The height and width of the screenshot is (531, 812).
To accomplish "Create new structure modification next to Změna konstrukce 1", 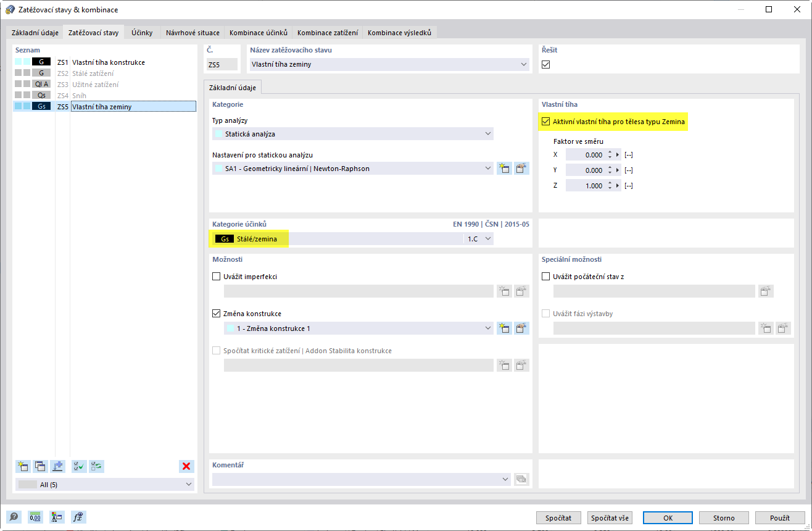I will pyautogui.click(x=504, y=328).
